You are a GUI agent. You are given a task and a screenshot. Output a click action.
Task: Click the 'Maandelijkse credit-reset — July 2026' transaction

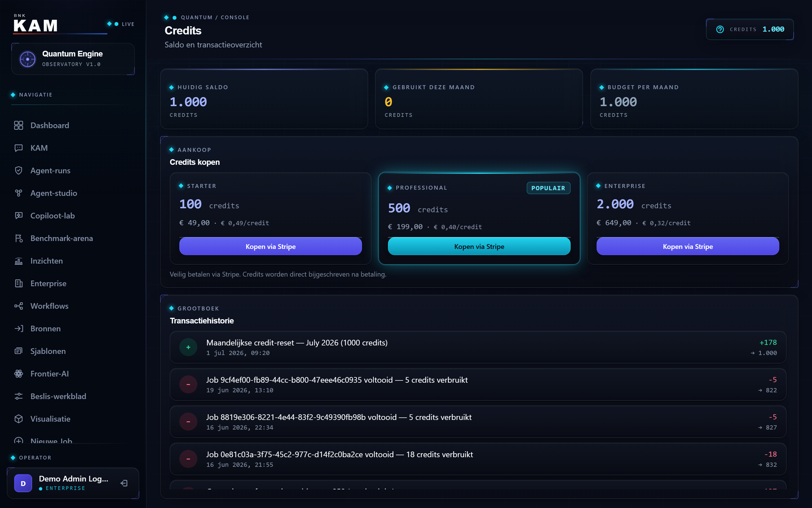[478, 347]
